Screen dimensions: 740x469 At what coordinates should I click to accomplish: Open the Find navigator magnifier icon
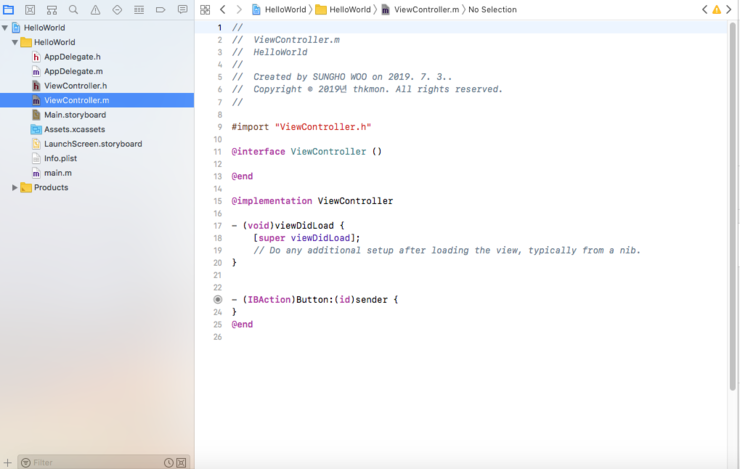(73, 9)
